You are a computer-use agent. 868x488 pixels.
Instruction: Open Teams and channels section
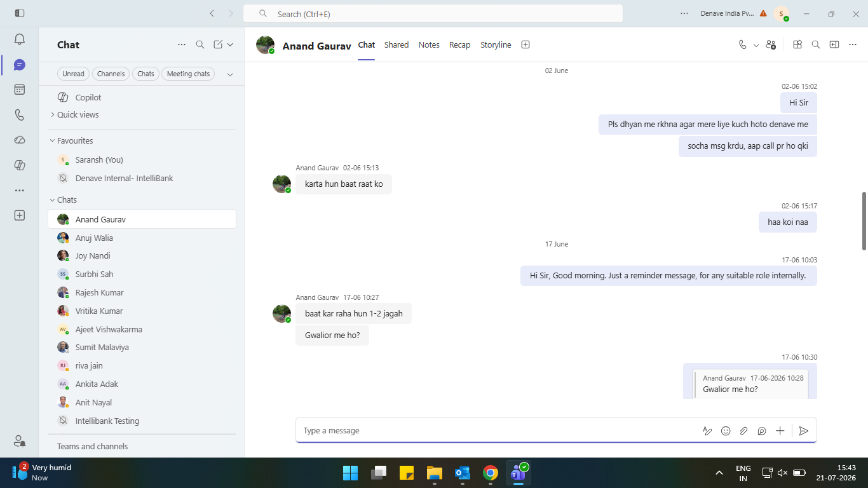[92, 446]
